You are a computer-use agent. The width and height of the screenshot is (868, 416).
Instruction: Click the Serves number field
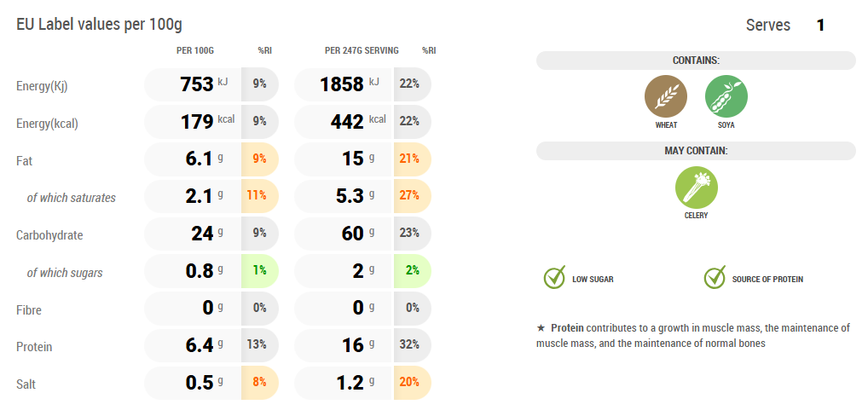pyautogui.click(x=820, y=26)
